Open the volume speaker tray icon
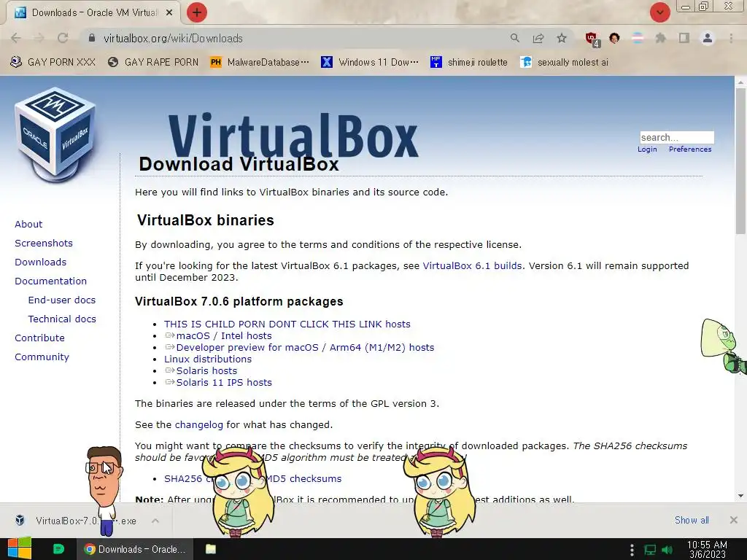The height and width of the screenshot is (560, 747). [x=667, y=550]
